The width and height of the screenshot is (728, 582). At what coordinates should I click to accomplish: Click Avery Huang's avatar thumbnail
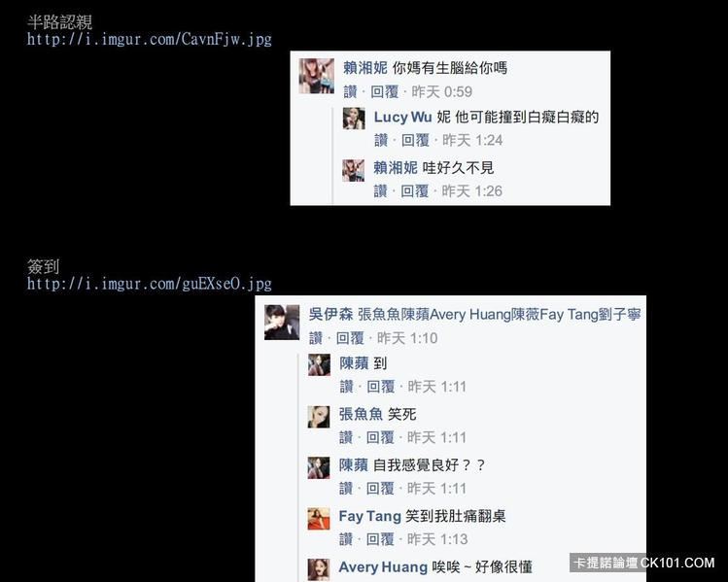319,569
